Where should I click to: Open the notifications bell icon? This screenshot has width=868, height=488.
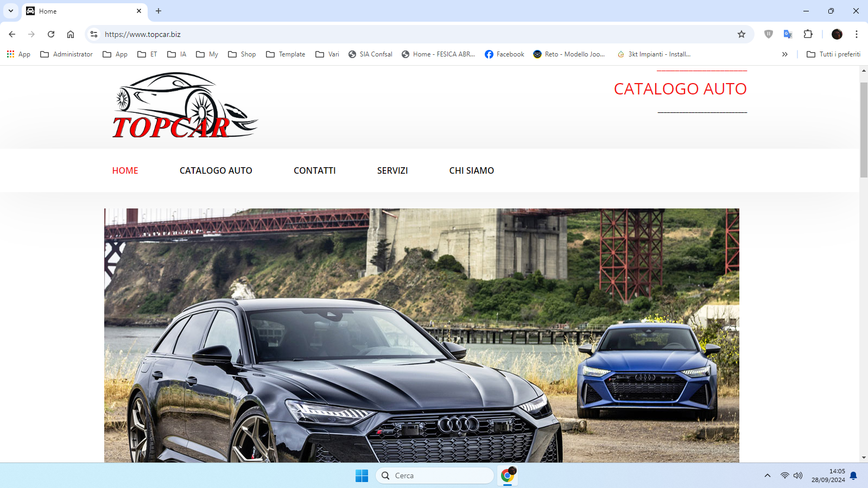pyautogui.click(x=853, y=476)
